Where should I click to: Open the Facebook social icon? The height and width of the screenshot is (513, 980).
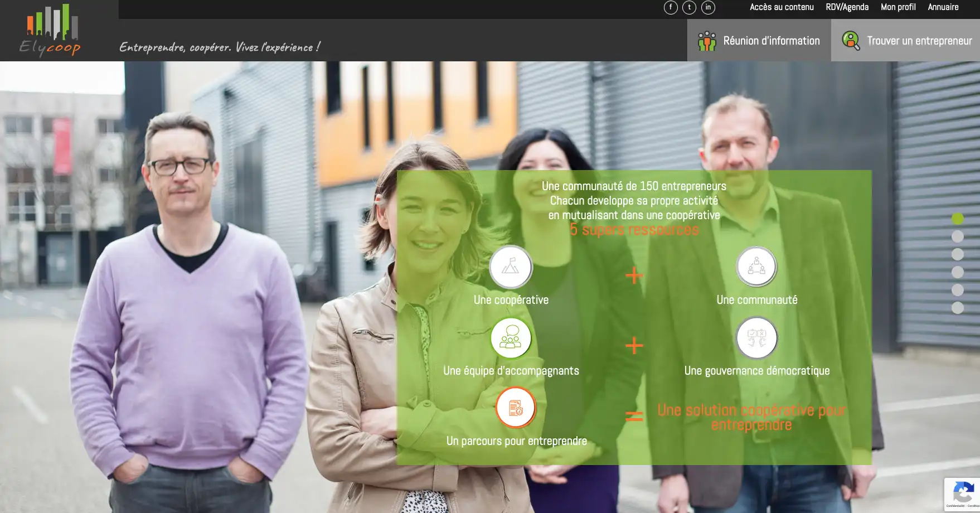coord(671,7)
